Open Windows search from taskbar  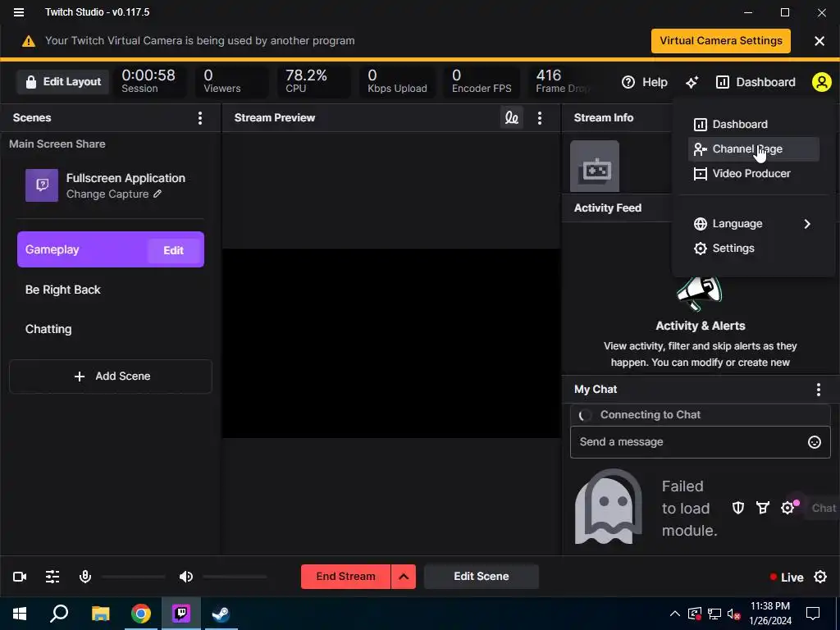point(59,614)
